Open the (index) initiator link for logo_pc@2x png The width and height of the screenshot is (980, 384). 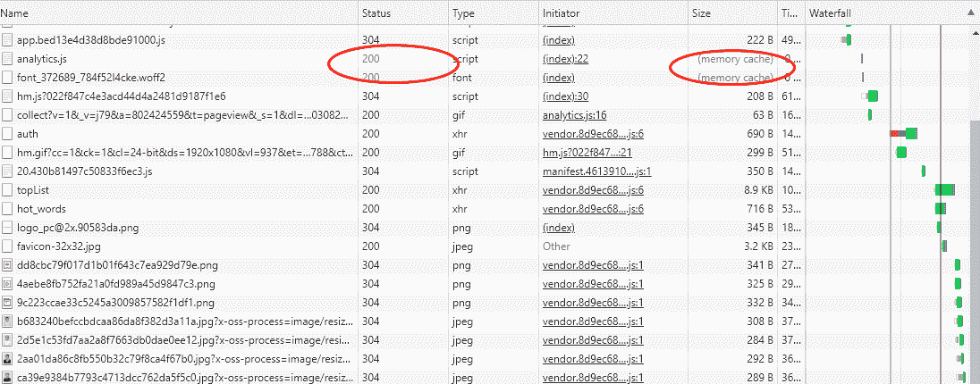[x=559, y=228]
